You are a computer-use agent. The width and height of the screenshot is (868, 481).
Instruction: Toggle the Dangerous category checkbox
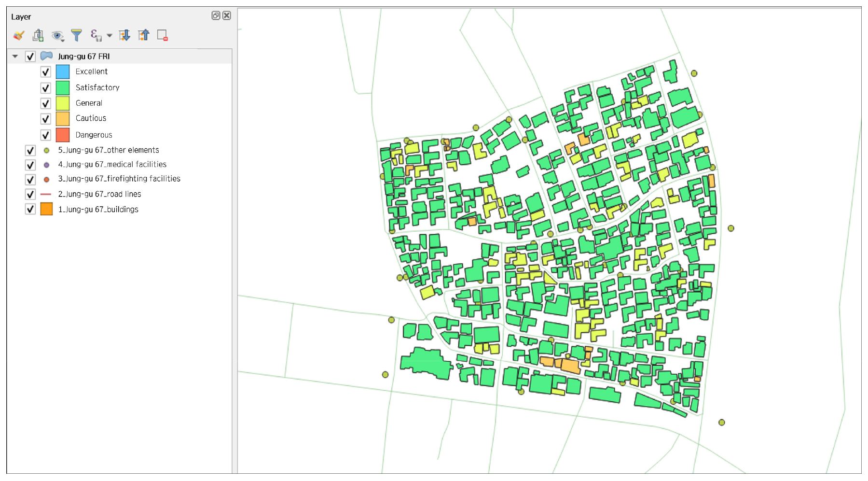coord(45,135)
